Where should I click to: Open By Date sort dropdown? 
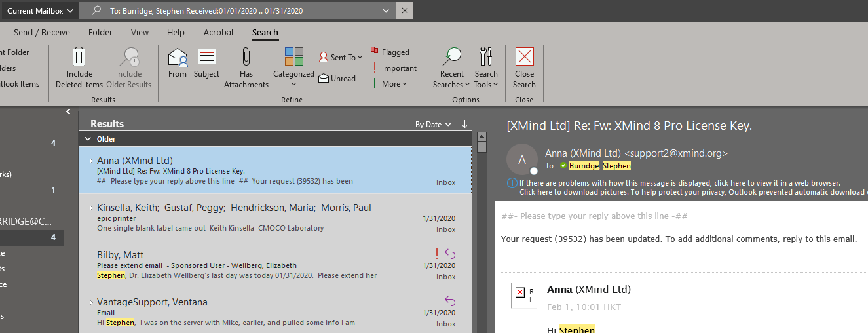click(433, 125)
